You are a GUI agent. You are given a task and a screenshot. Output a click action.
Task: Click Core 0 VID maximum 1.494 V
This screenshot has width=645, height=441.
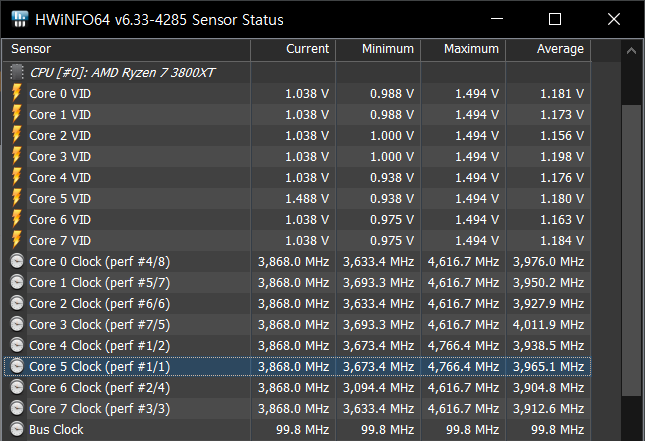477,94
